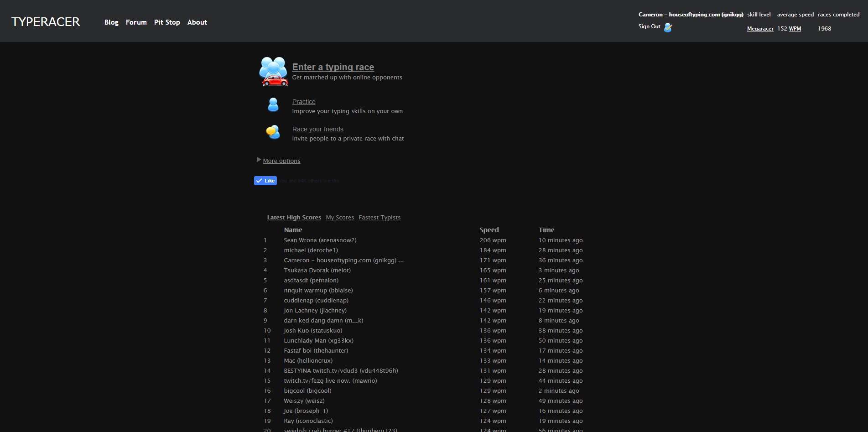The image size is (868, 432).
Task: Switch to Latest High Scores tab
Action: [294, 218]
